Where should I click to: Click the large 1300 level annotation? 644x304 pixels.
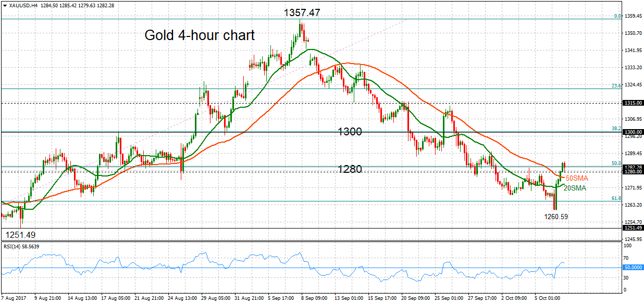350,132
